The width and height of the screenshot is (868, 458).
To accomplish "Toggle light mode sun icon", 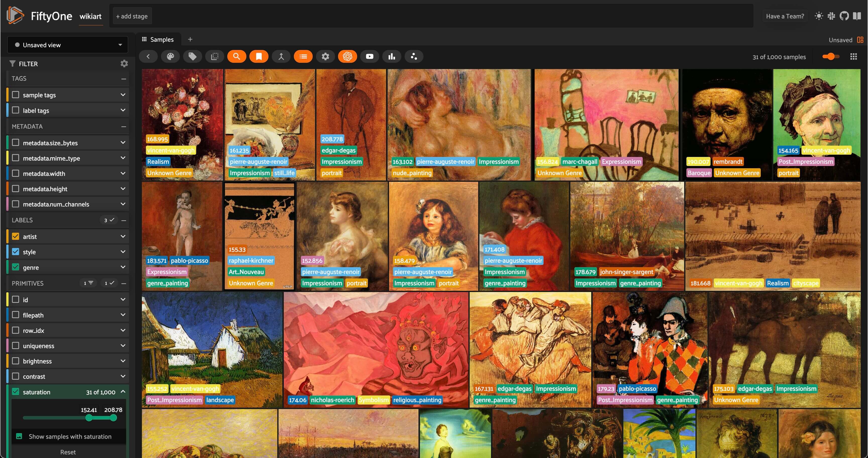I will pyautogui.click(x=819, y=16).
